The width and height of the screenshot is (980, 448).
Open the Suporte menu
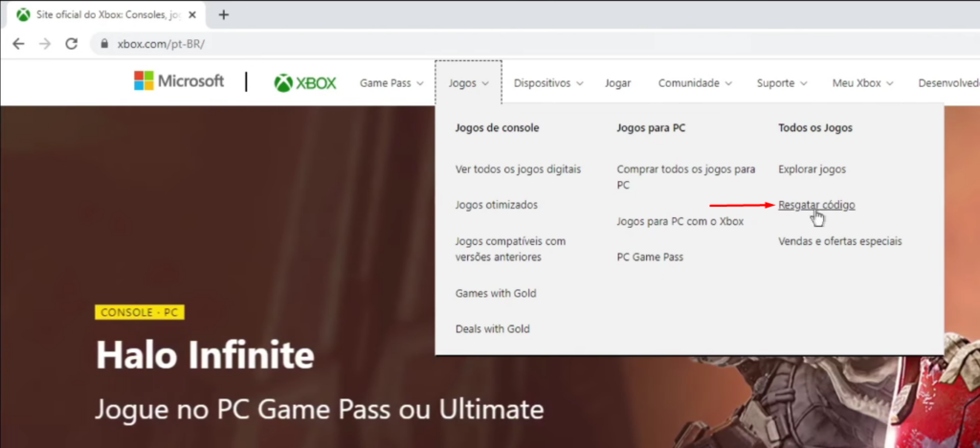click(x=782, y=83)
